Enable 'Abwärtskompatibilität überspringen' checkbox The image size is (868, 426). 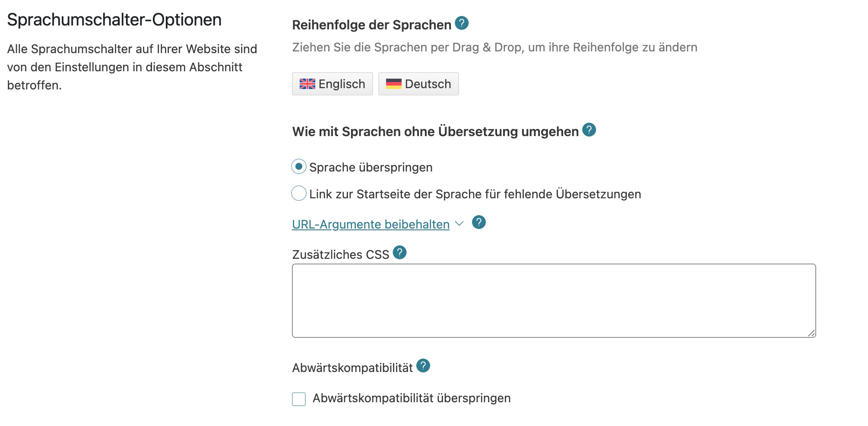299,399
